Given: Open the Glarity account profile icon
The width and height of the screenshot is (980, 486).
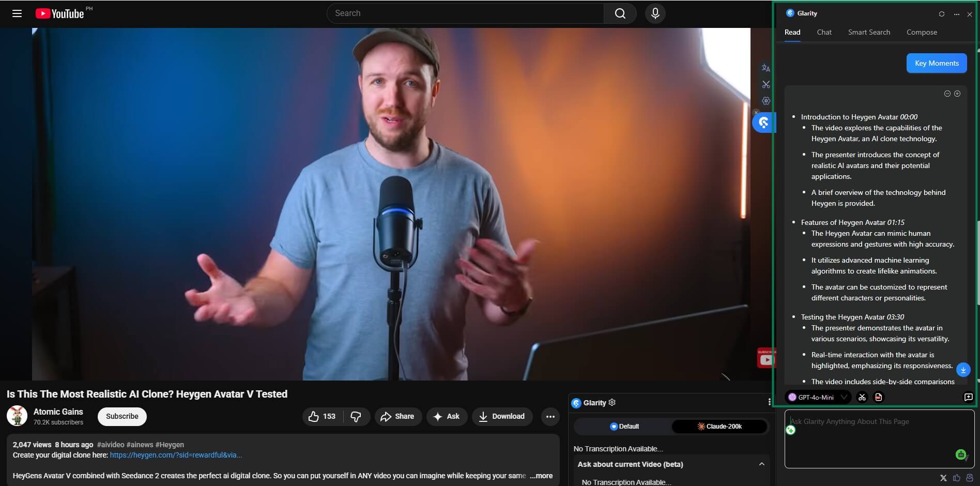Looking at the screenshot, I should coord(970,478).
